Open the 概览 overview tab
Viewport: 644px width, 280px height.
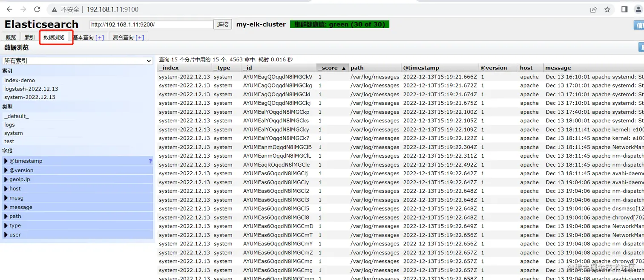11,38
